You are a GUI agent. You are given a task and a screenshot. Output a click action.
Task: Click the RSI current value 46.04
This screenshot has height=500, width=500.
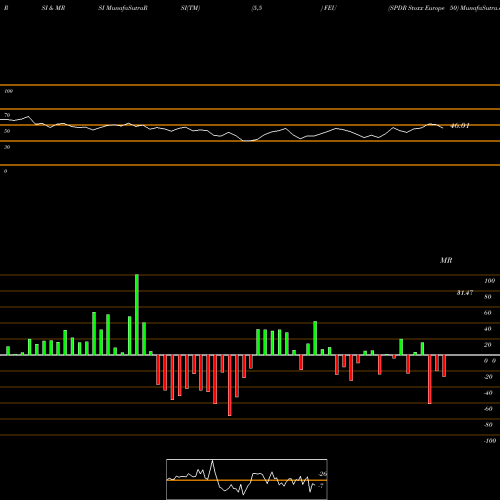pyautogui.click(x=460, y=126)
